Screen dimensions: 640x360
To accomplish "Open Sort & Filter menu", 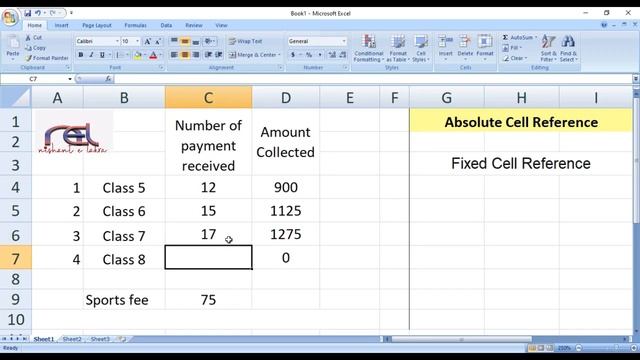I will (548, 48).
